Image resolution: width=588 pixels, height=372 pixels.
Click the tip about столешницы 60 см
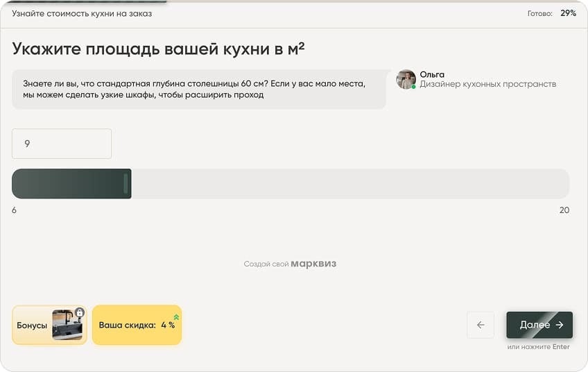tap(199, 90)
